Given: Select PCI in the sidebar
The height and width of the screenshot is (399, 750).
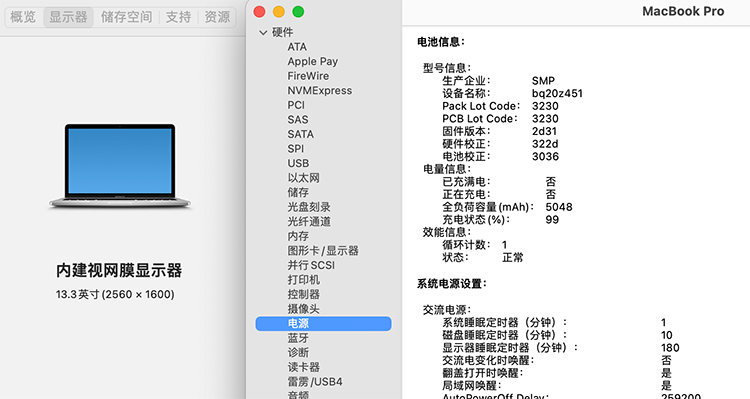Looking at the screenshot, I should pos(296,105).
